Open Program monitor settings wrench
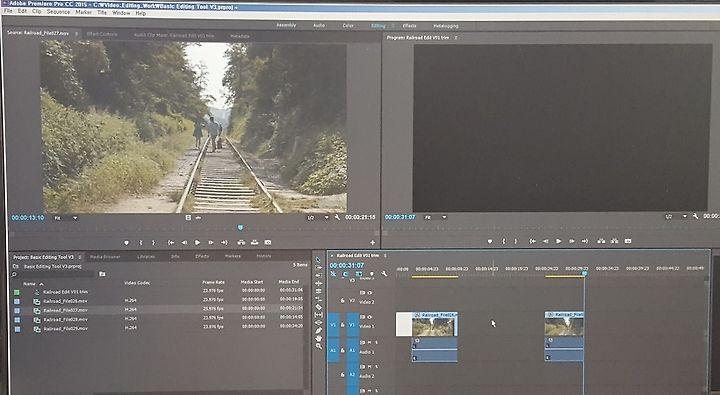 (695, 216)
